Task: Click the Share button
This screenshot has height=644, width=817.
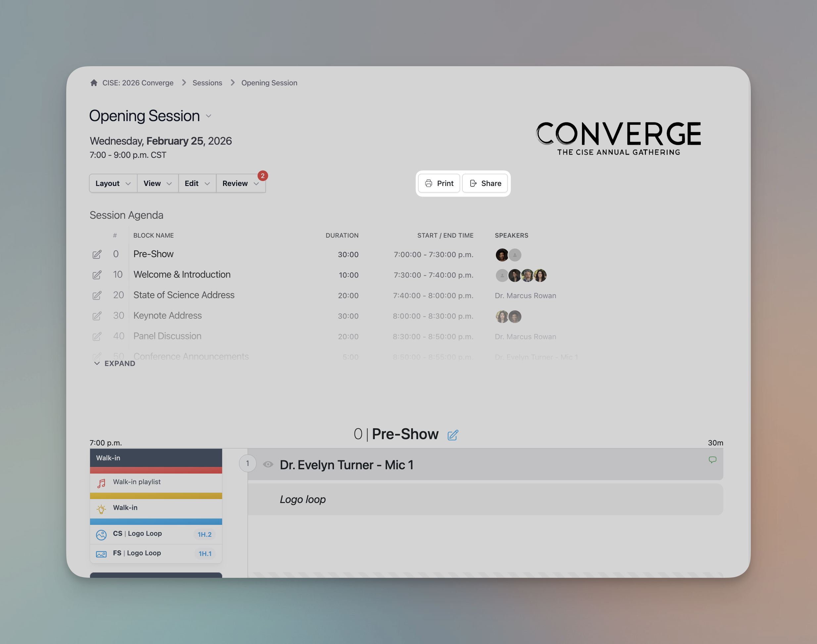Action: coord(485,183)
